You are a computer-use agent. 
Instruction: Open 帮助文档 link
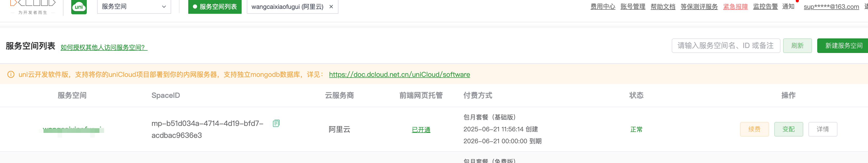[662, 7]
